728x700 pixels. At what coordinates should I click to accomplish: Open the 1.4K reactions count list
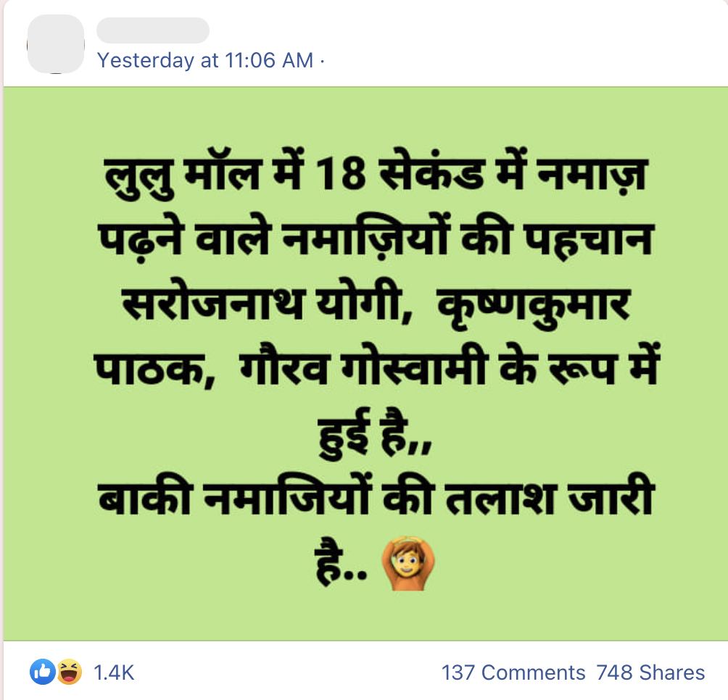pos(113,672)
